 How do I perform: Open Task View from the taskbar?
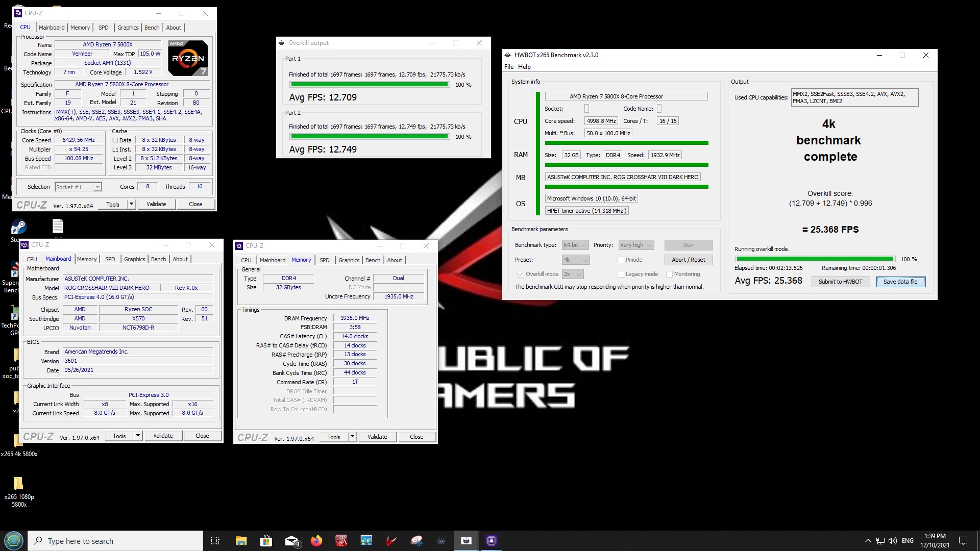[x=215, y=541]
